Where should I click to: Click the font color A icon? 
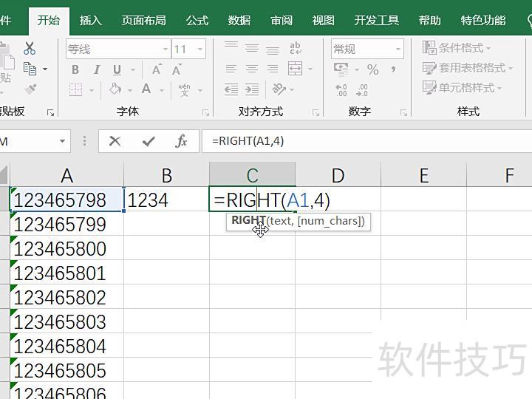146,89
